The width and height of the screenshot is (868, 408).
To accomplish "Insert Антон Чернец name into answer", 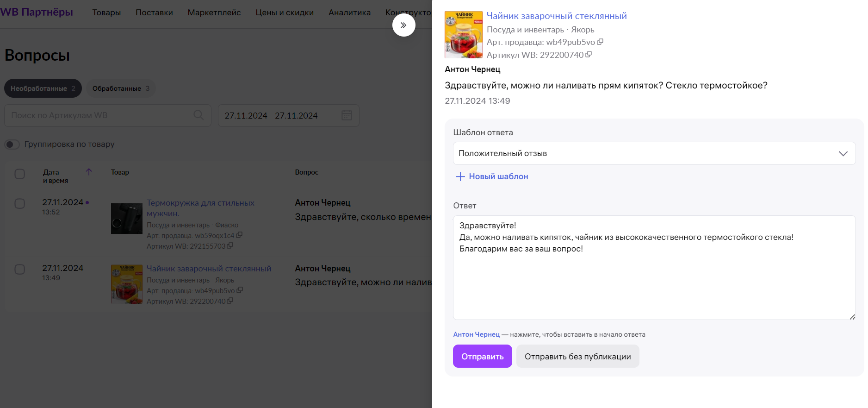I will click(x=476, y=334).
